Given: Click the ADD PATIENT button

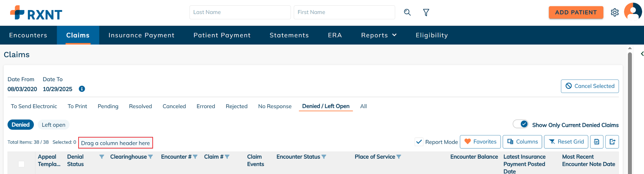Looking at the screenshot, I should [576, 12].
